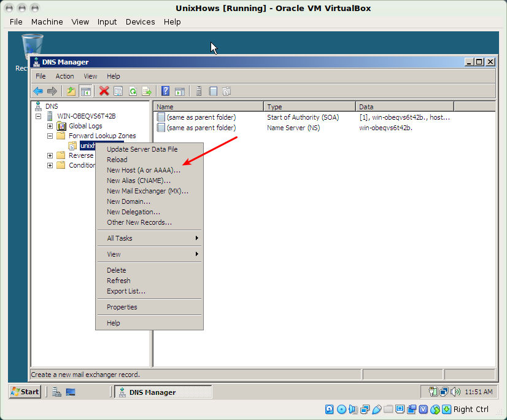Select Update Server Data File
The image size is (507, 420).
(150, 149)
